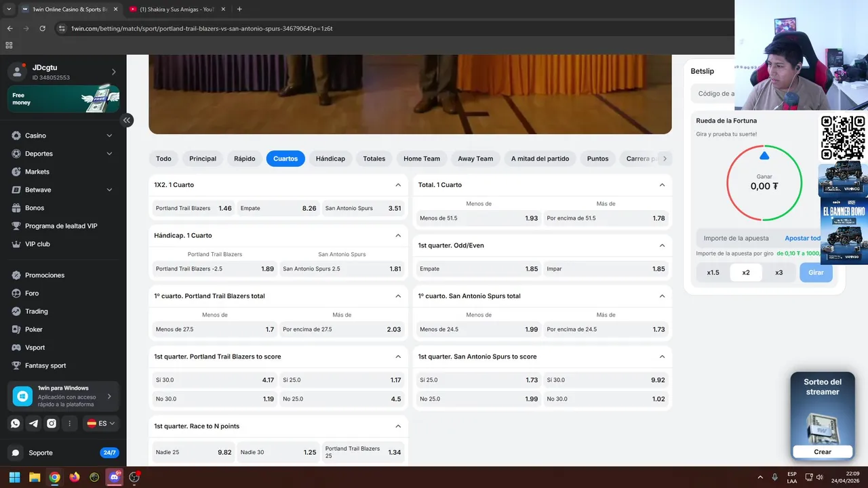Screen dimensions: 868x488
Task: Bet Menos de 51.5 at 1.93
Action: (x=479, y=218)
